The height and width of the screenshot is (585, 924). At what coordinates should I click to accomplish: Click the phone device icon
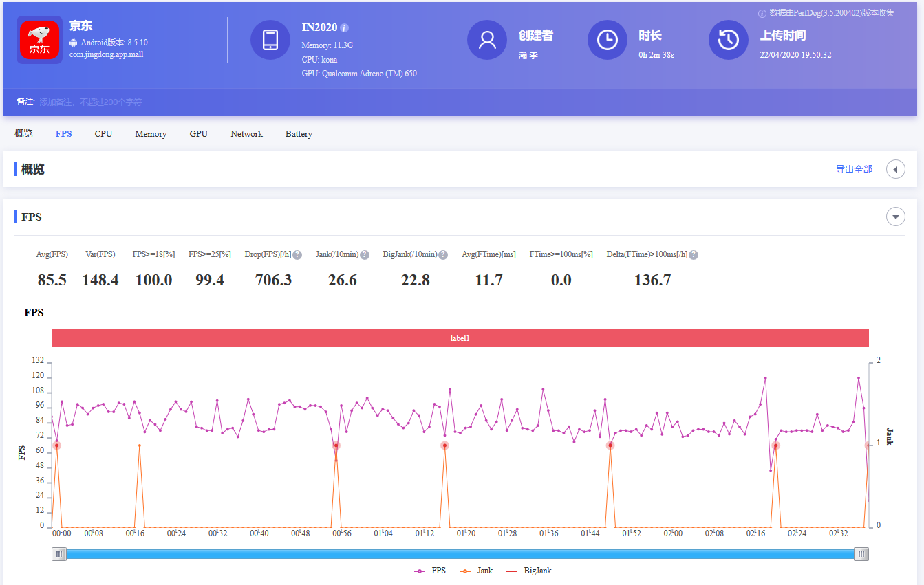click(270, 40)
